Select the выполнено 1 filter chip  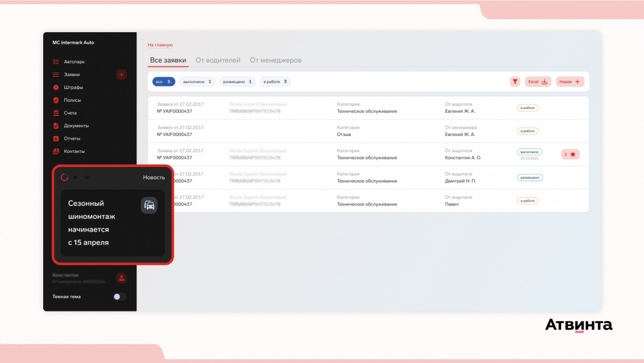click(x=197, y=81)
